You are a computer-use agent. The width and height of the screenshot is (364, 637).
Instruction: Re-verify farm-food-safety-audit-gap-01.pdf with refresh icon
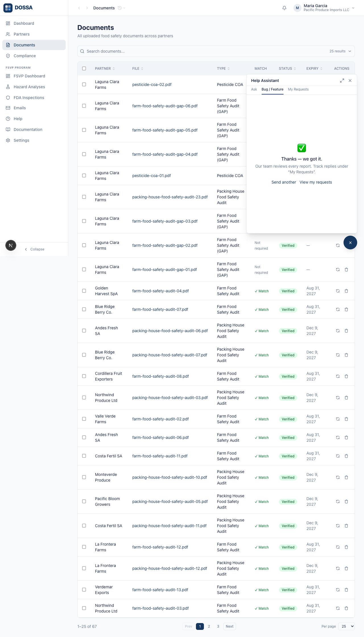(x=338, y=270)
